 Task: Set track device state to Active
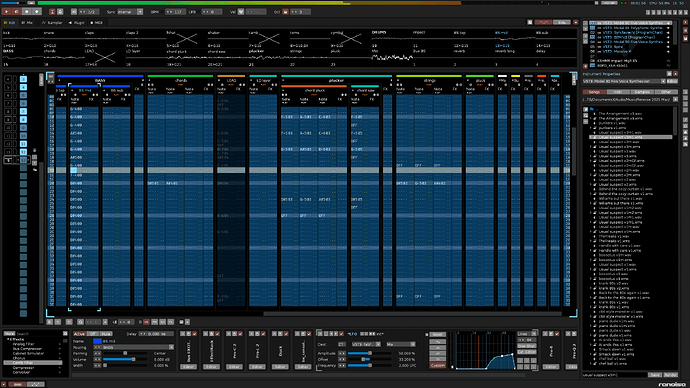point(79,334)
